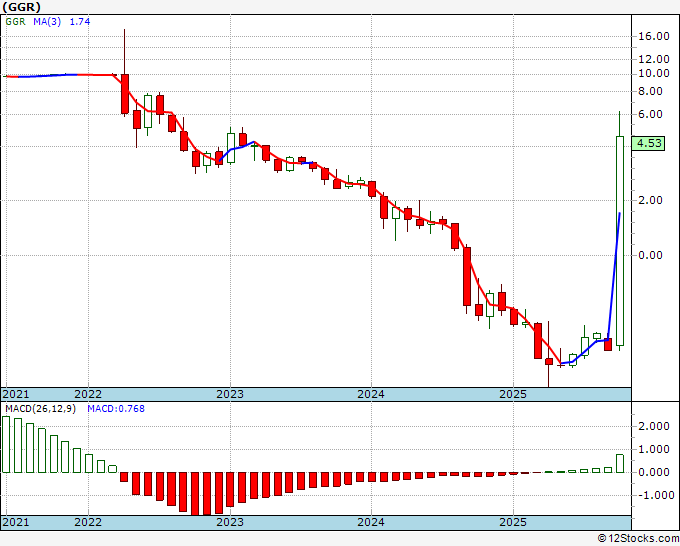Screen dimensions: 680x546
Task: Click the red 2022 spike candlestick near 16.00
Action: click(x=124, y=94)
